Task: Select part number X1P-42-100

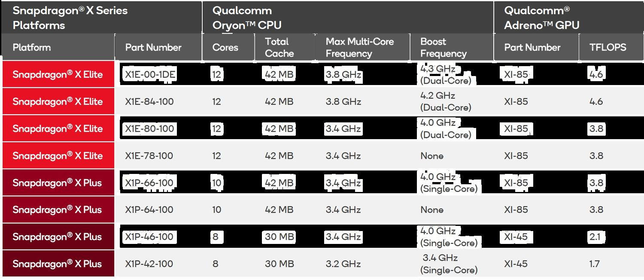Action: tap(149, 264)
